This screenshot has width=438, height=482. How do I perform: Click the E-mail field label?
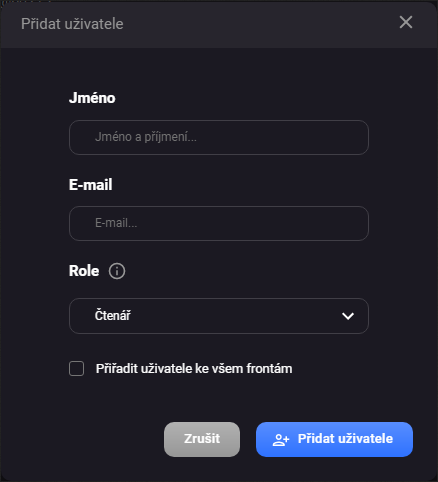(x=90, y=185)
